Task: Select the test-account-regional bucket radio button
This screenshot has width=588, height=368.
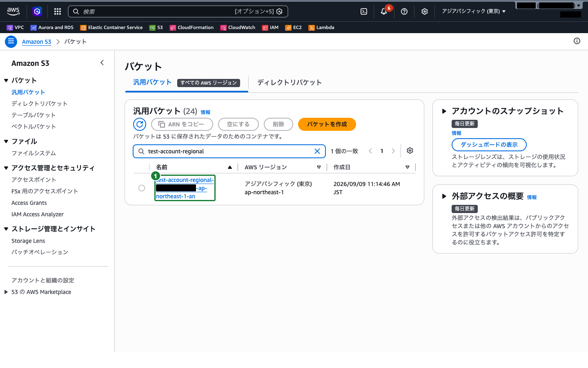Action: pos(142,188)
